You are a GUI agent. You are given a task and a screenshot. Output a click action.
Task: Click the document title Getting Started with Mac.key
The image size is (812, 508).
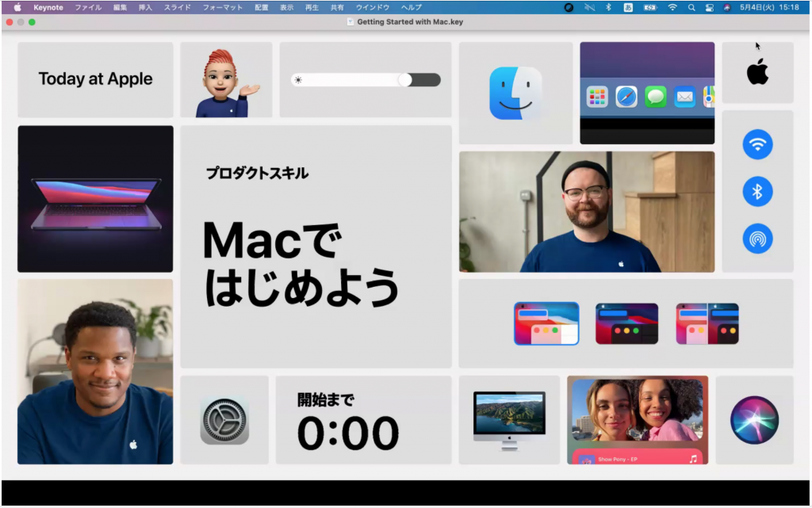410,21
